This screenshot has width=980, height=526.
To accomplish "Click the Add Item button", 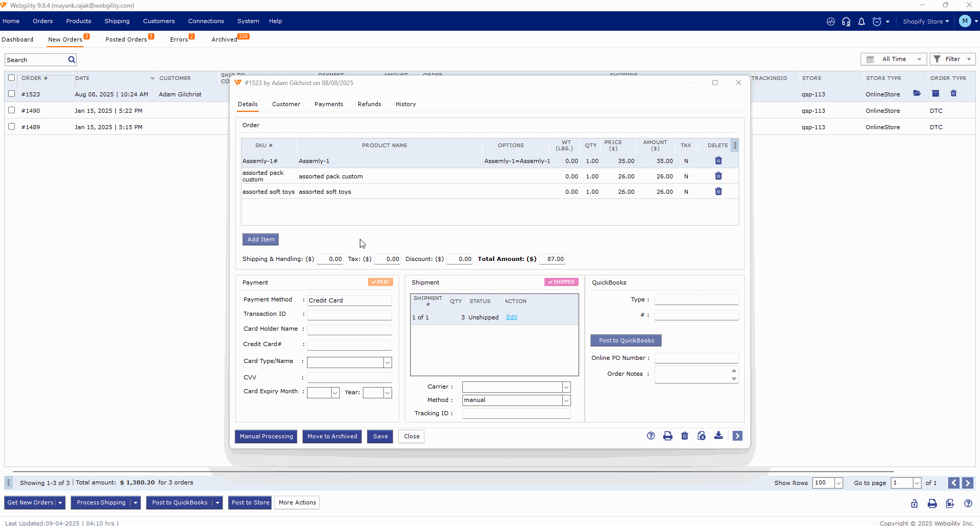I will 260,239.
